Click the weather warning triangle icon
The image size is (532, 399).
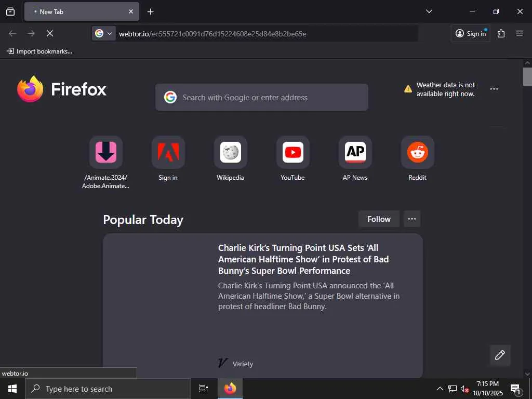coord(408,89)
